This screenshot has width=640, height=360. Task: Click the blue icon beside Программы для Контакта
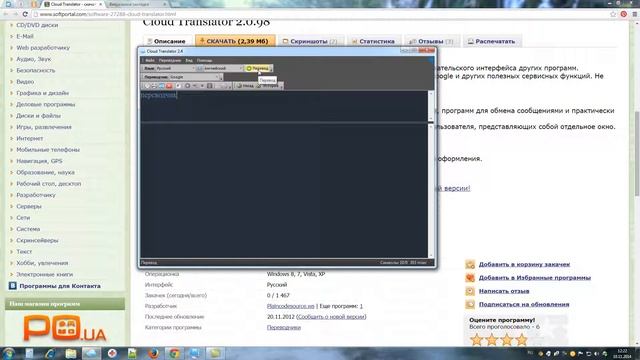pos(13,286)
